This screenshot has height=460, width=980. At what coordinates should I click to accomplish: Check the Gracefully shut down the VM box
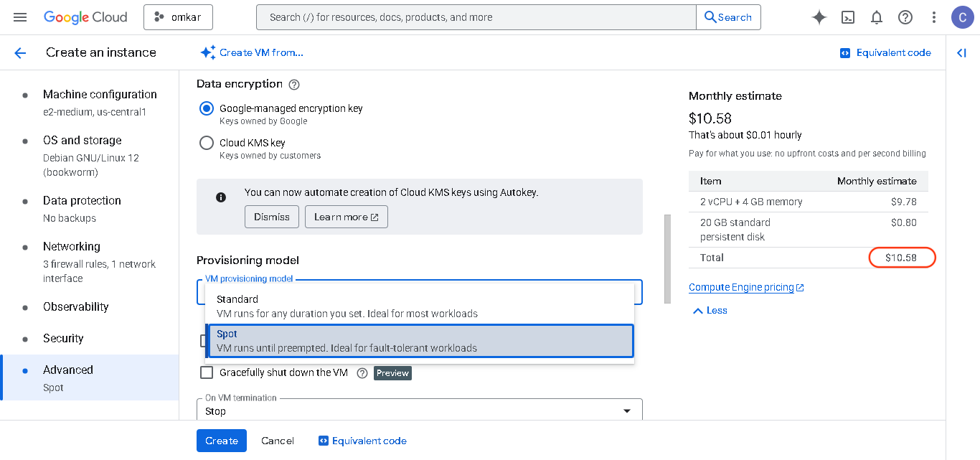[207, 372]
